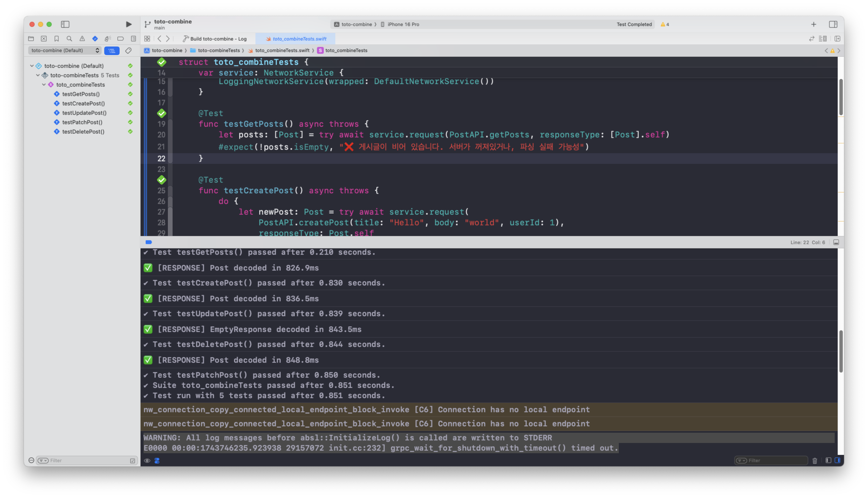Show the Report navigator
This screenshot has width=868, height=498.
pyautogui.click(x=133, y=39)
